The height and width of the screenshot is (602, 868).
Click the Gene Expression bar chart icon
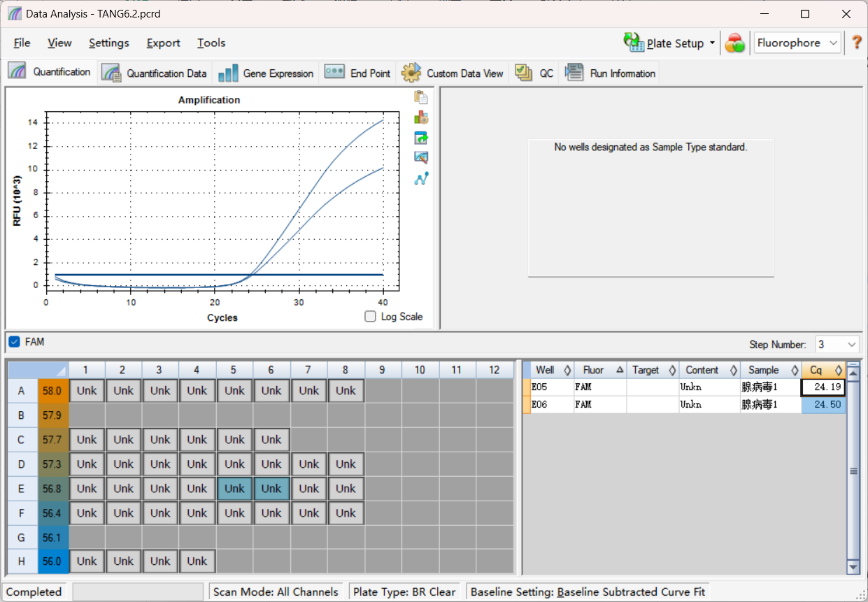point(228,73)
